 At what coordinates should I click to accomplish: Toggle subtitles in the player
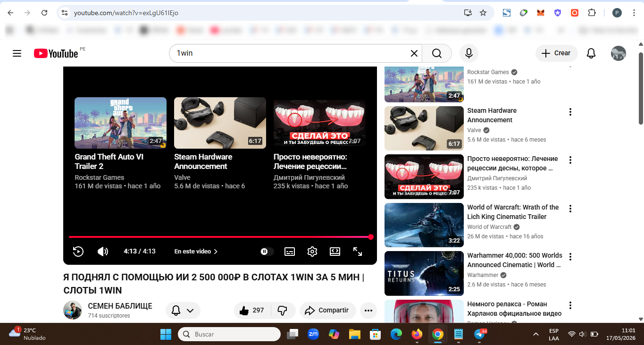pyautogui.click(x=290, y=252)
